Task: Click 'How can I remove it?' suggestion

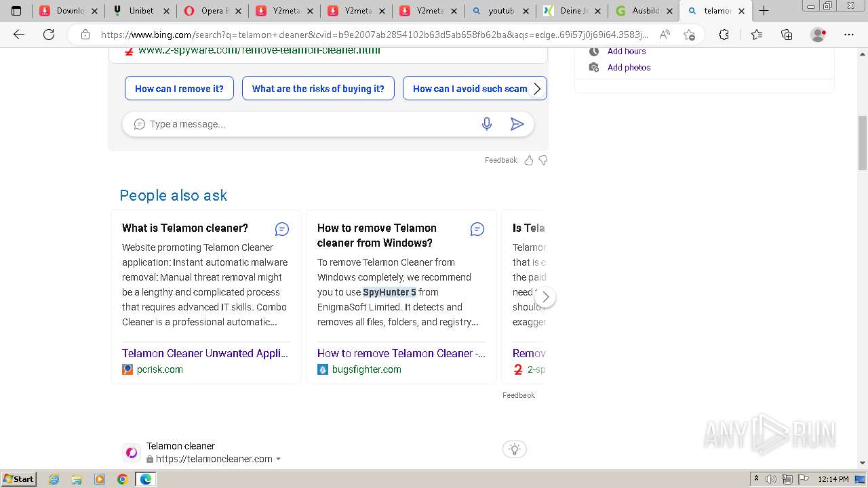Action: click(x=179, y=89)
